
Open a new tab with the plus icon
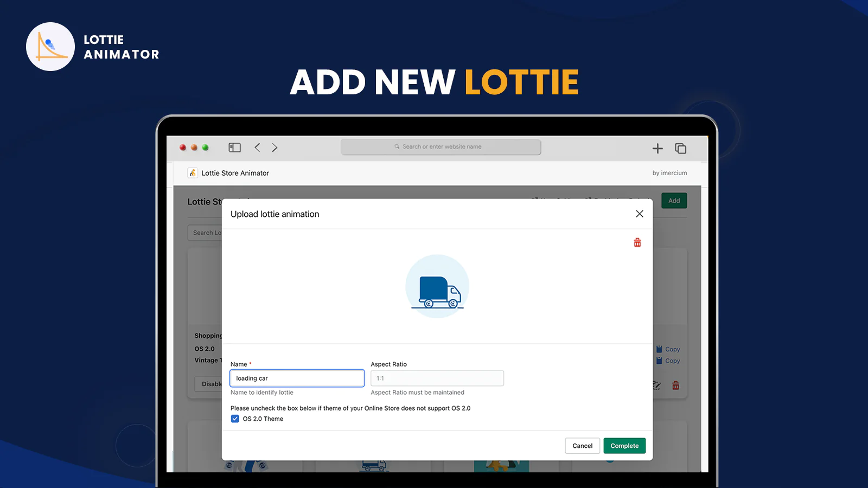coord(658,148)
